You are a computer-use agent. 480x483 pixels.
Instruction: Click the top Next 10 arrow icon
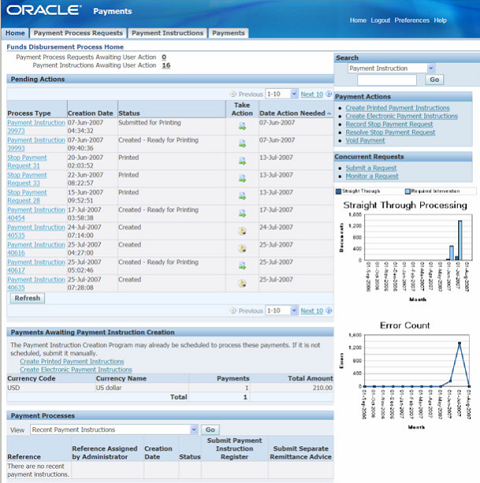coord(329,94)
